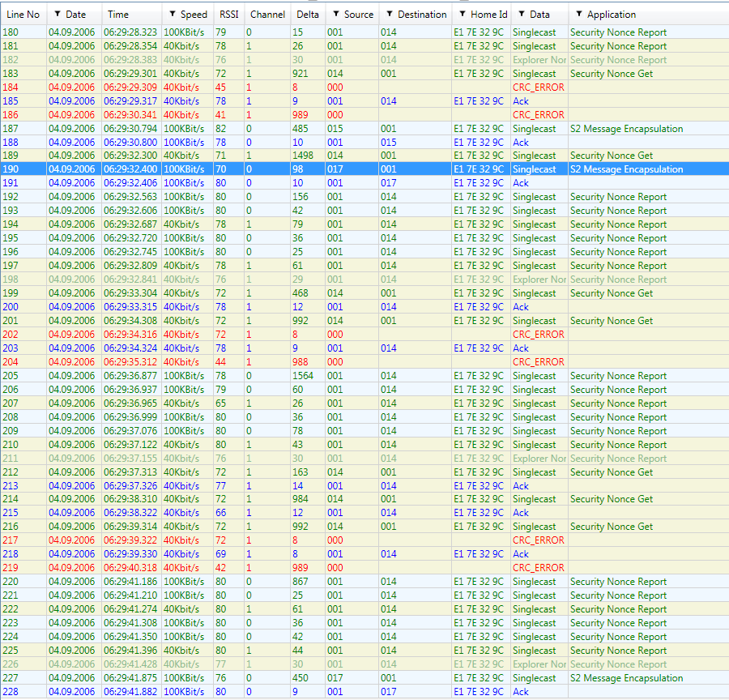Open the Source column filter icon
Image resolution: width=729 pixels, height=700 pixels.
click(336, 14)
